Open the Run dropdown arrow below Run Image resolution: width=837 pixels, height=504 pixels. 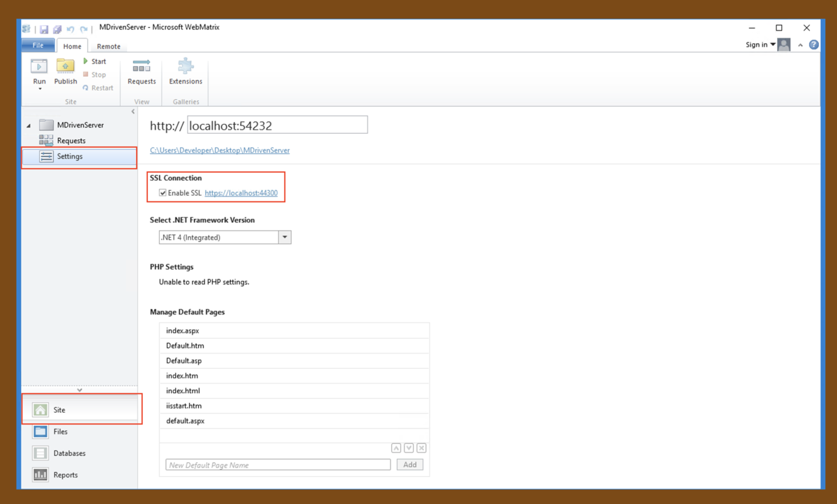click(x=40, y=89)
